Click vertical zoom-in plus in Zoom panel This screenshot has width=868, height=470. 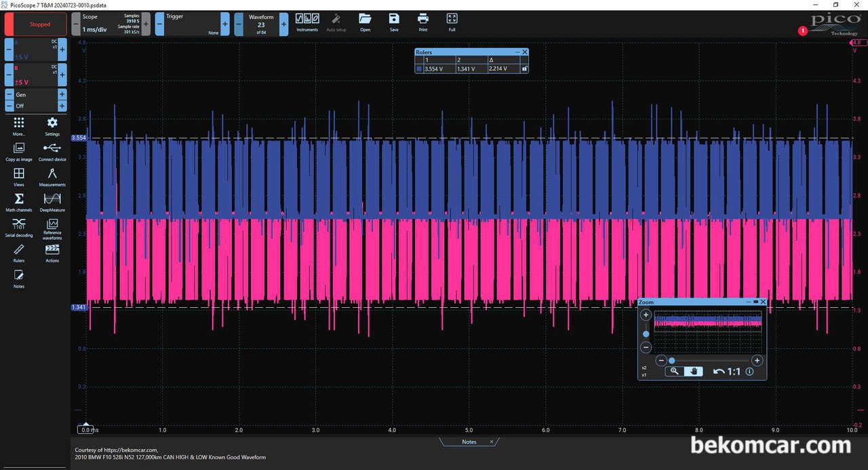tap(646, 315)
